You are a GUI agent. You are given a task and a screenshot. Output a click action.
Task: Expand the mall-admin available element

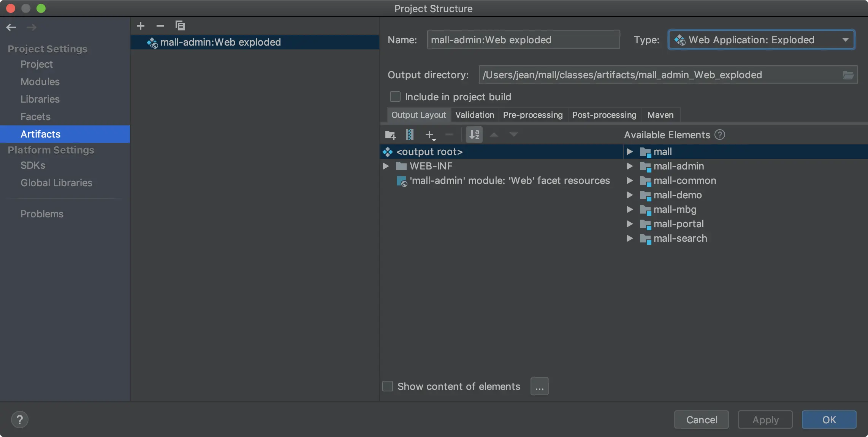pos(630,166)
